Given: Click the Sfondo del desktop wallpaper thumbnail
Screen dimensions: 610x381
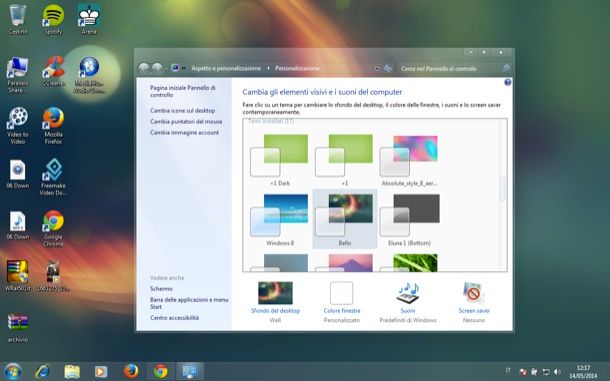Looking at the screenshot, I should [275, 293].
